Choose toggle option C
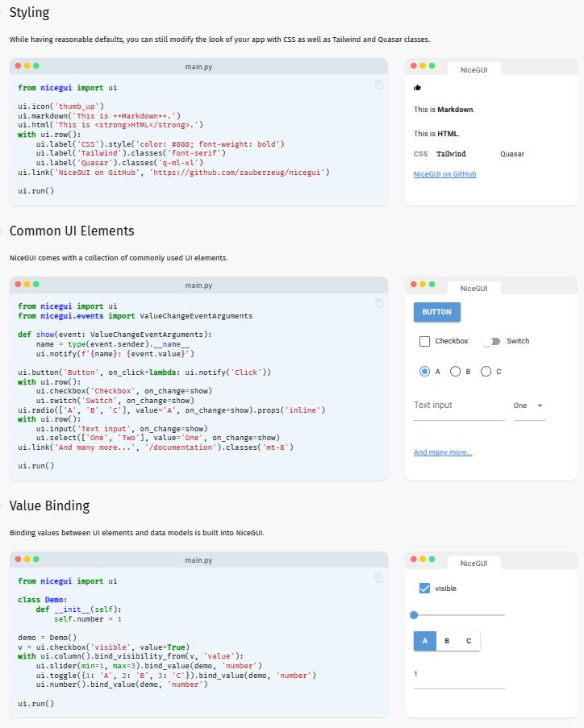This screenshot has height=728, width=584. (469, 641)
